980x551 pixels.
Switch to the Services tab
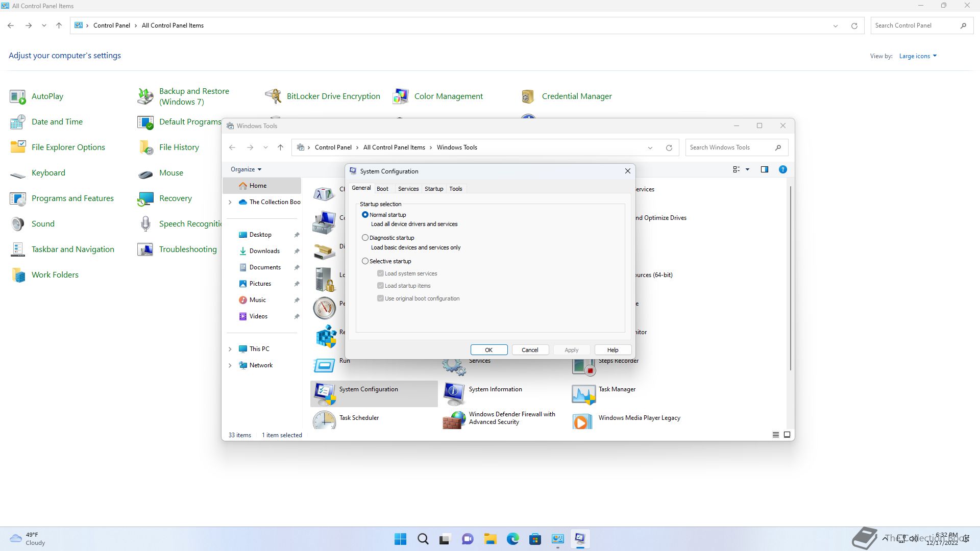tap(408, 189)
